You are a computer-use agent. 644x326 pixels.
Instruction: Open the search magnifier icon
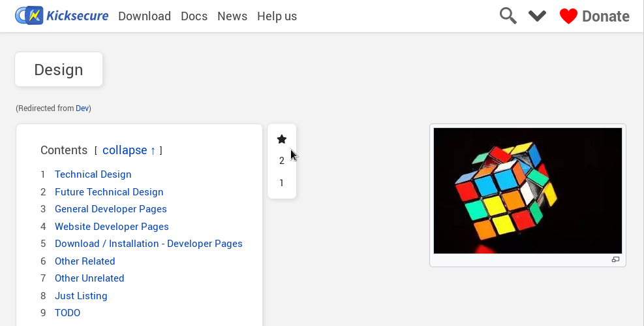(508, 16)
